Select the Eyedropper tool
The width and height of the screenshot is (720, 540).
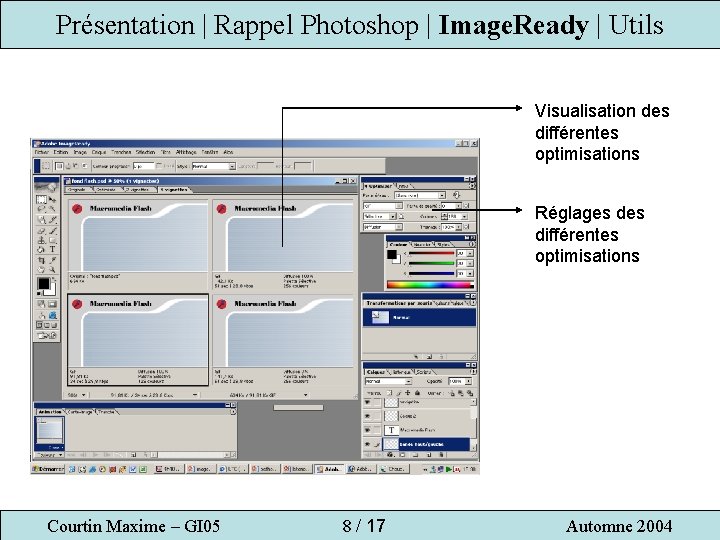52,260
